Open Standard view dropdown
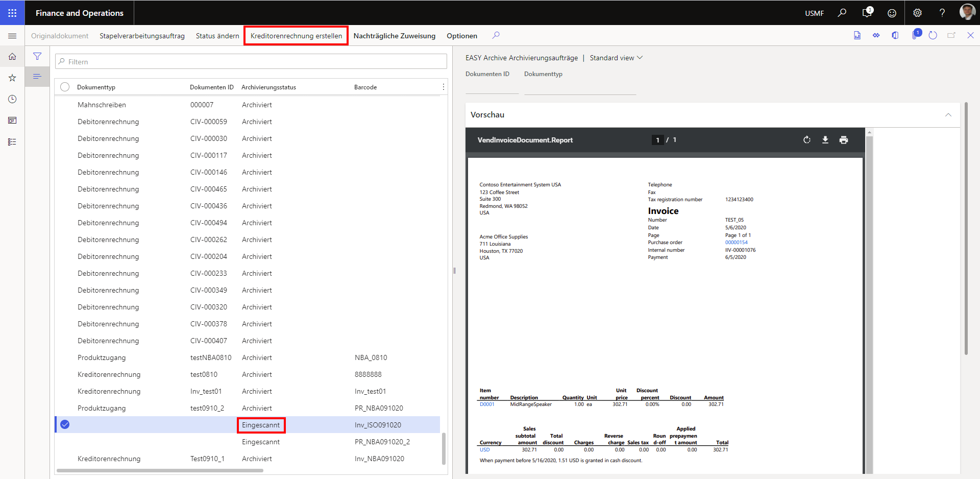This screenshot has width=980, height=479. point(616,58)
